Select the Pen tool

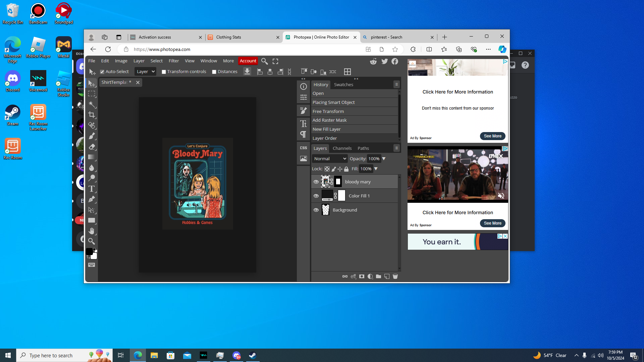[x=92, y=199]
